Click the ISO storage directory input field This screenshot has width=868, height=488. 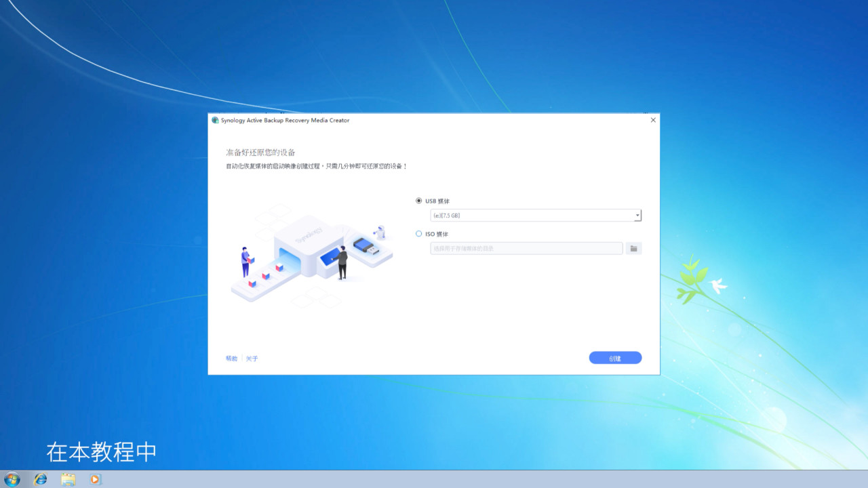coord(526,249)
